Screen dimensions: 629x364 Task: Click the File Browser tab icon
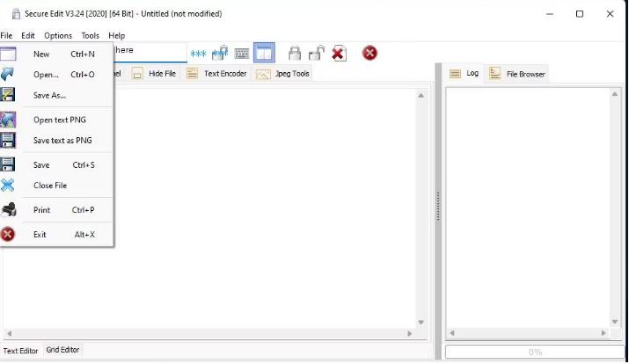pos(494,73)
